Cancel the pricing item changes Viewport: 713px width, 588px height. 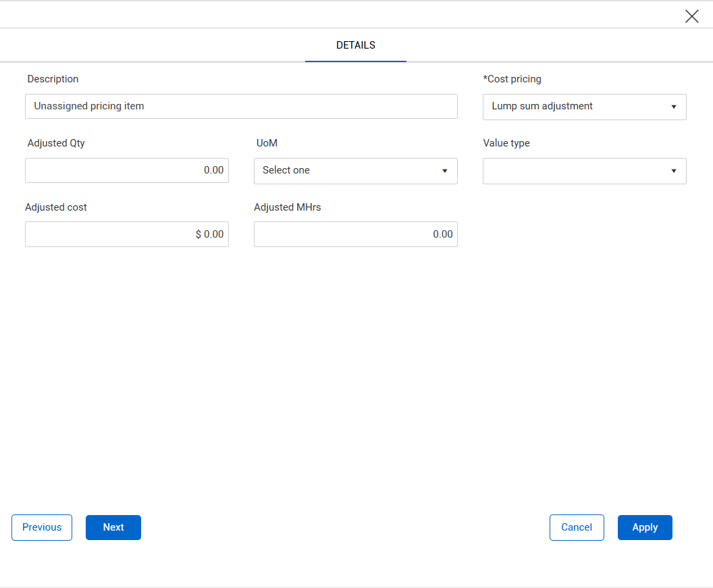pos(577,527)
